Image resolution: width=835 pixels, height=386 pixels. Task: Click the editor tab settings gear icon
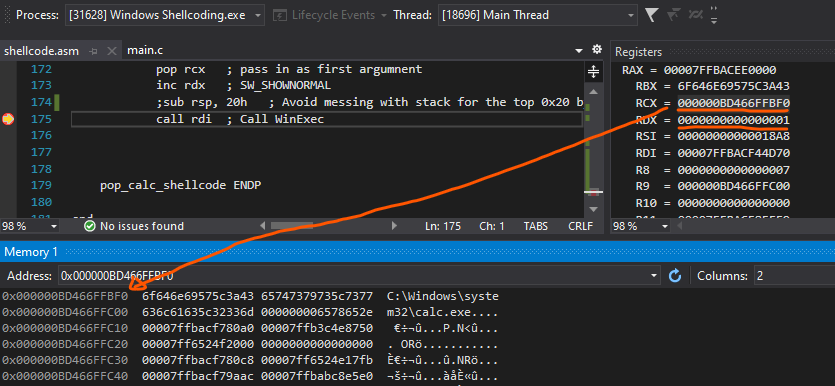point(597,50)
